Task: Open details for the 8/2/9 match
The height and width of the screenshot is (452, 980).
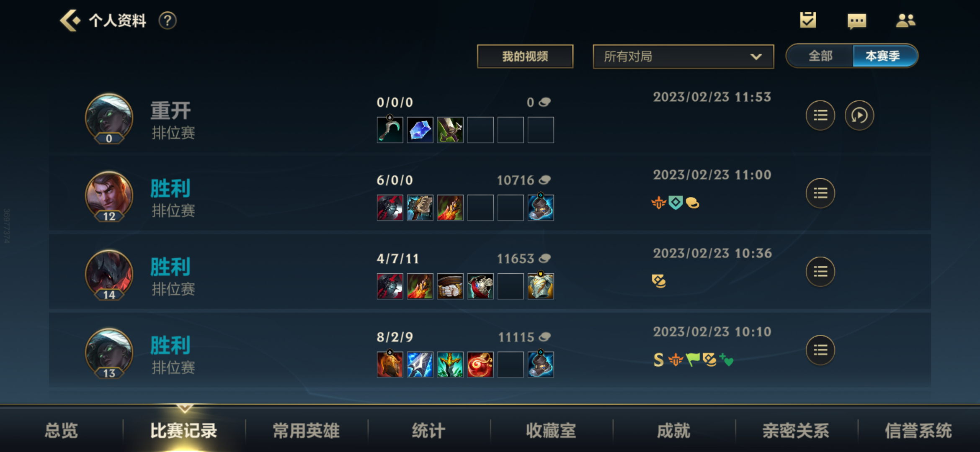Action: 820,350
